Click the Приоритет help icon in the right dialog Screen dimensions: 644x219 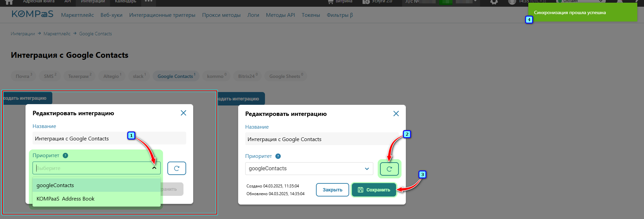[x=278, y=156]
